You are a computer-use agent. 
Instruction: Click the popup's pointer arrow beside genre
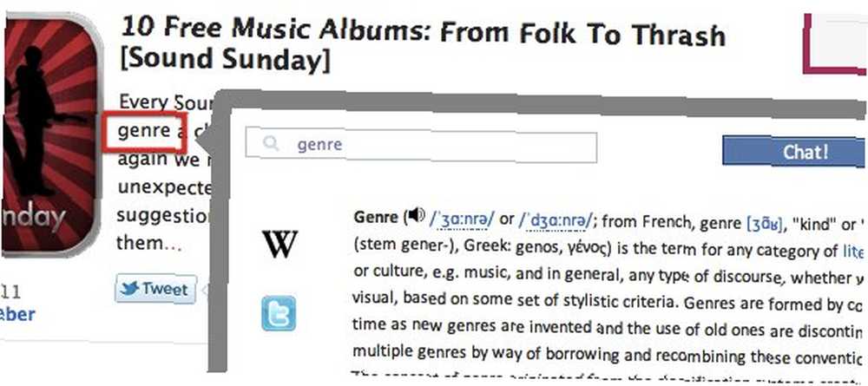coord(206,146)
